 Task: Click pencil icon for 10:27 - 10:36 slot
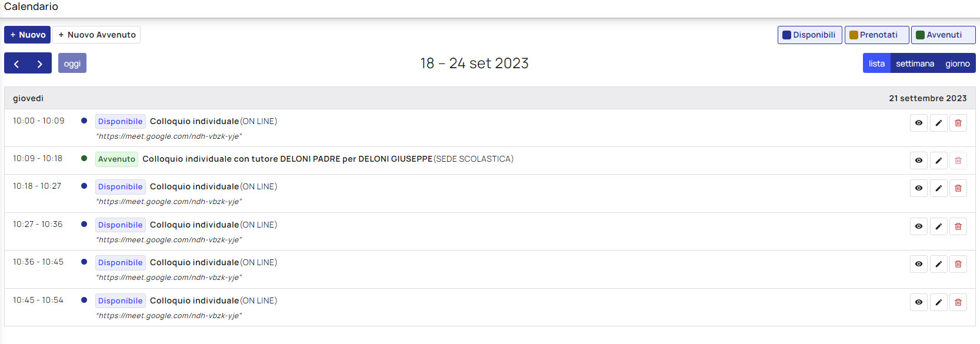point(938,226)
